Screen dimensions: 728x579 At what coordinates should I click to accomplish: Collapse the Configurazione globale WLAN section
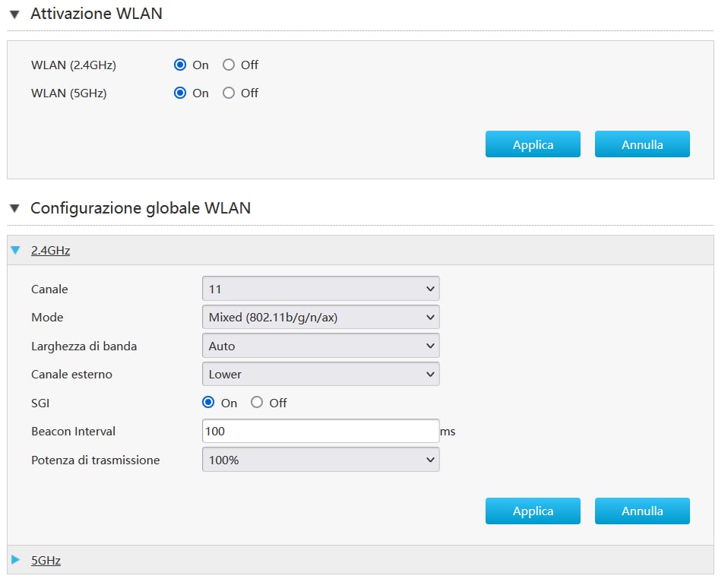[14, 208]
